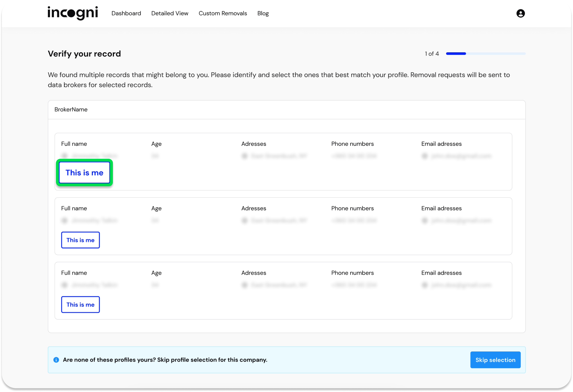Choose "This is me" for the second record
This screenshot has width=573, height=392.
pos(80,240)
